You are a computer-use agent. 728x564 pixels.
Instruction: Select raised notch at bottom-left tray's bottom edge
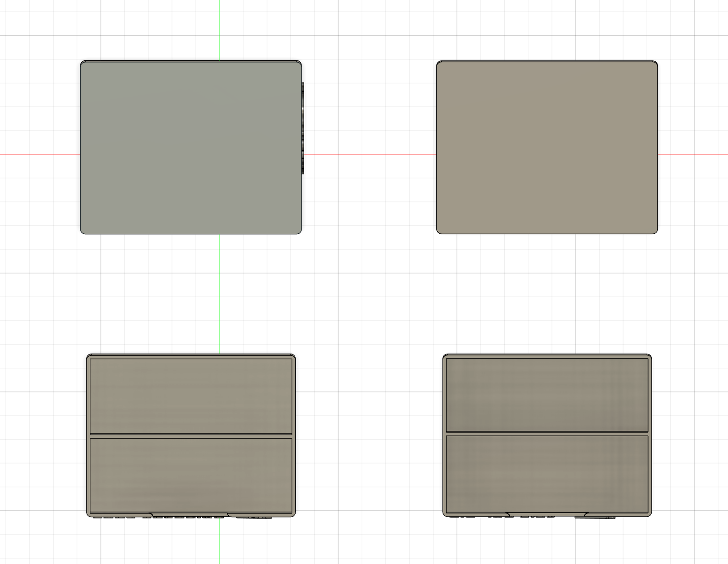pos(190,514)
